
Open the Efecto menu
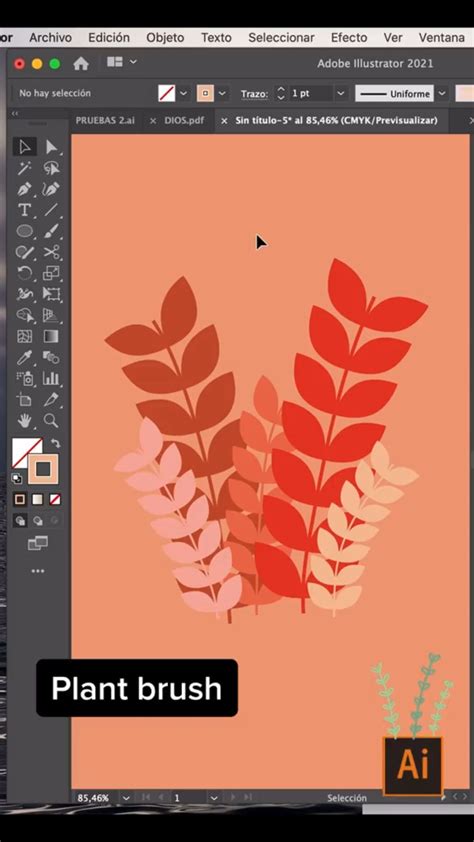tap(349, 38)
